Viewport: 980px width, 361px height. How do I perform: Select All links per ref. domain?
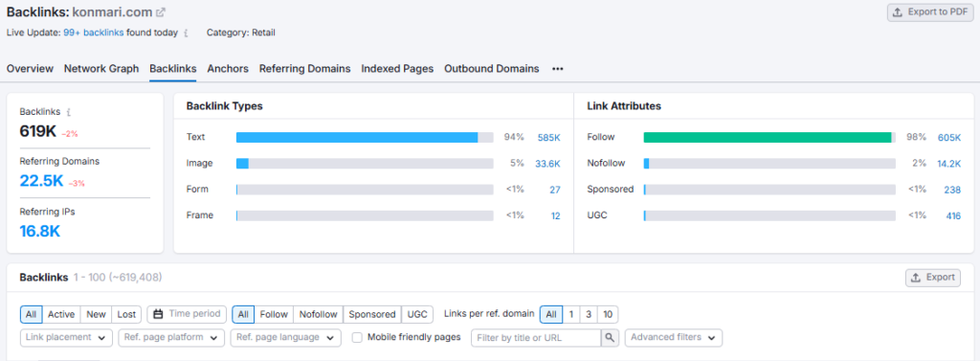click(551, 314)
